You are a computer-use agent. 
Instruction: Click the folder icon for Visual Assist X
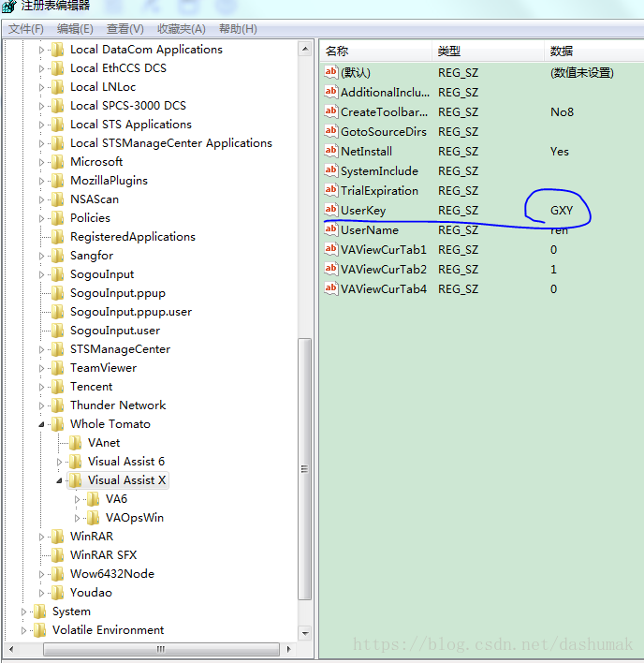75,479
